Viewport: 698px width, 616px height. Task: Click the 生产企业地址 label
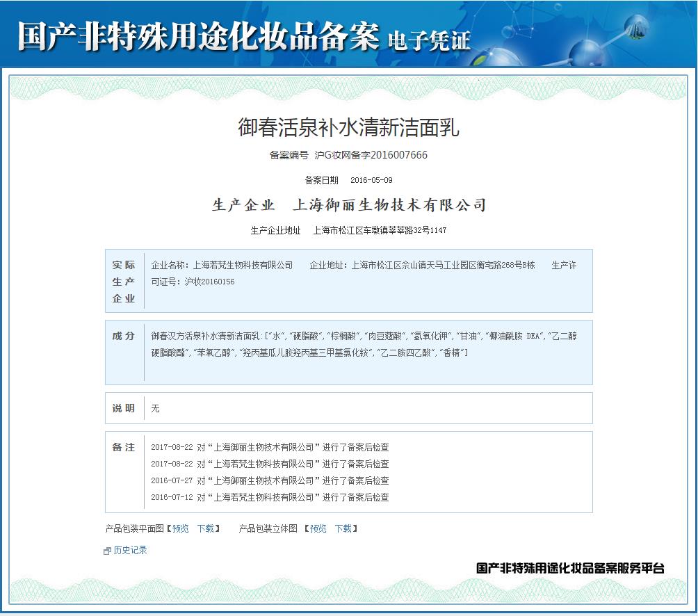tap(275, 230)
